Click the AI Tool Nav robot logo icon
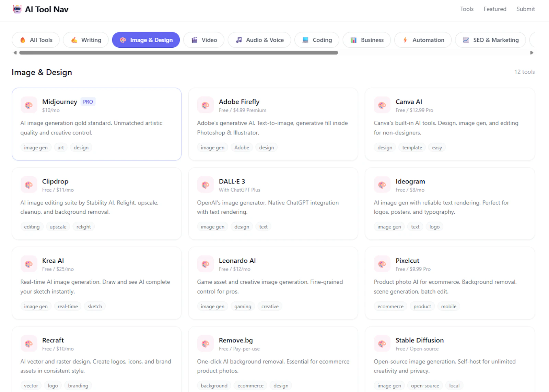549x392 pixels. pos(17,9)
